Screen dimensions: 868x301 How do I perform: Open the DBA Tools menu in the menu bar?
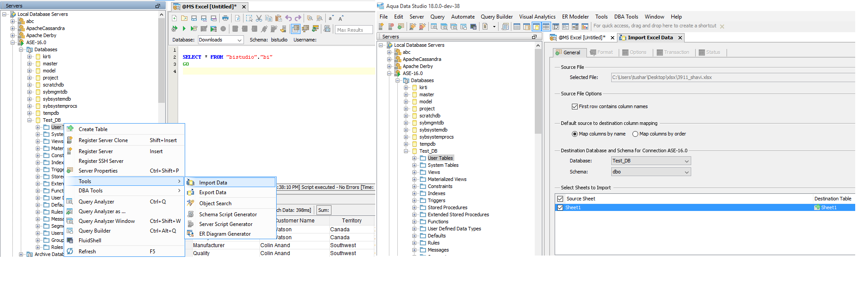(x=626, y=17)
